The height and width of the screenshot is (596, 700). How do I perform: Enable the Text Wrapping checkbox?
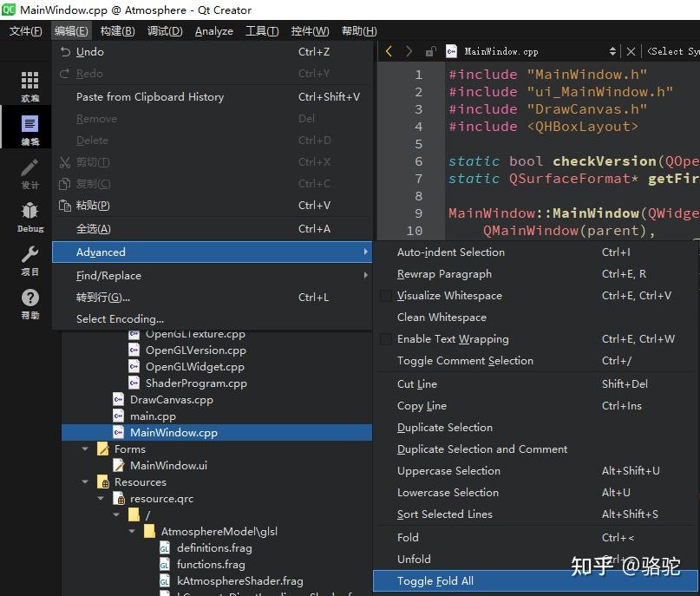[386, 339]
